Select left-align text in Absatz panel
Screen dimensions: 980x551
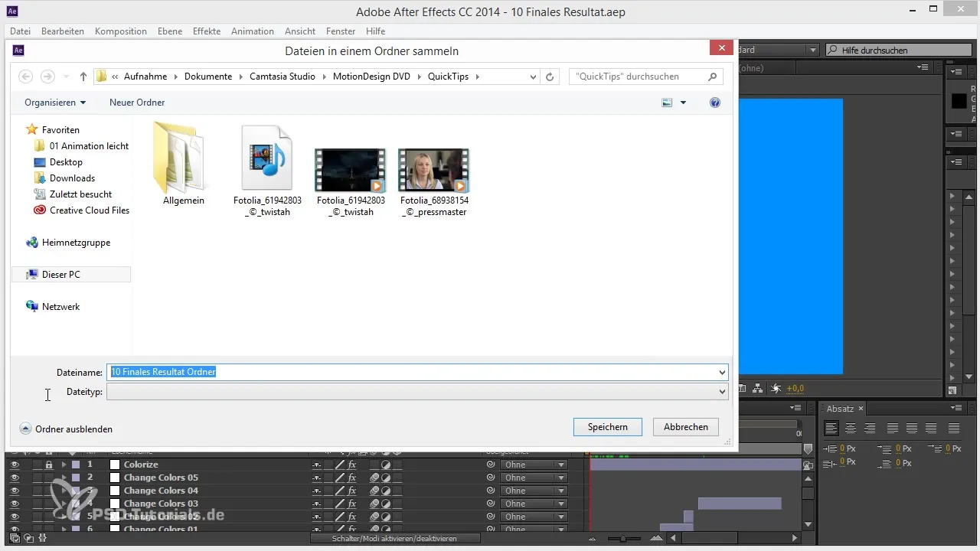point(831,428)
